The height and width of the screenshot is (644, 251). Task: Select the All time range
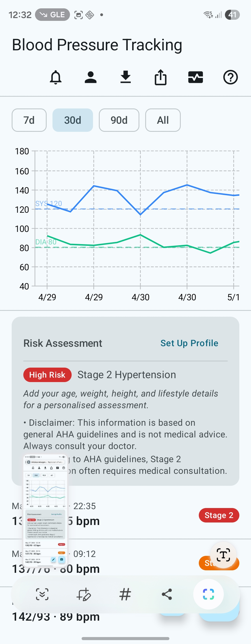(163, 120)
